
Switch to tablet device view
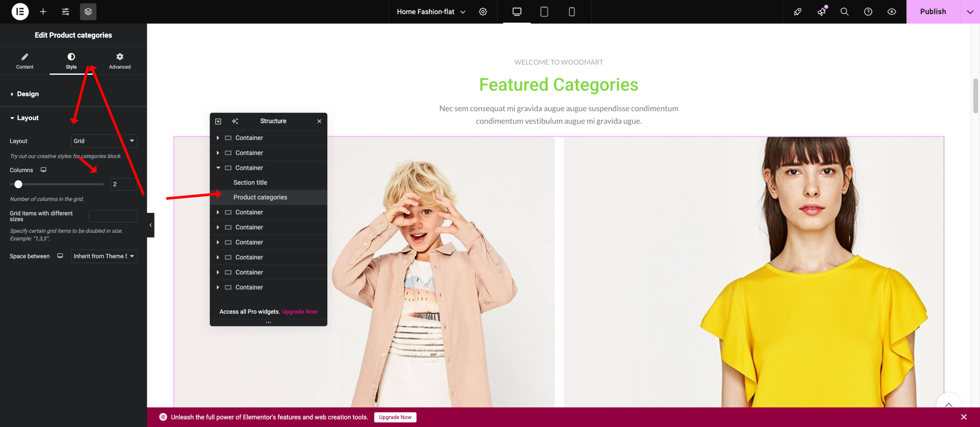[544, 11]
